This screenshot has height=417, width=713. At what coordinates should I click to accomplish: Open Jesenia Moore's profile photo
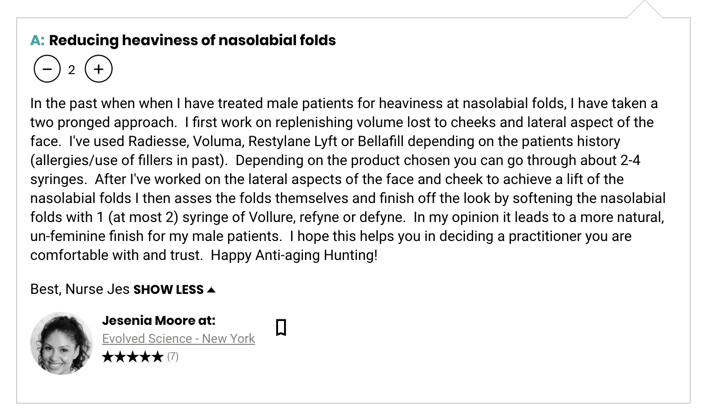61,343
